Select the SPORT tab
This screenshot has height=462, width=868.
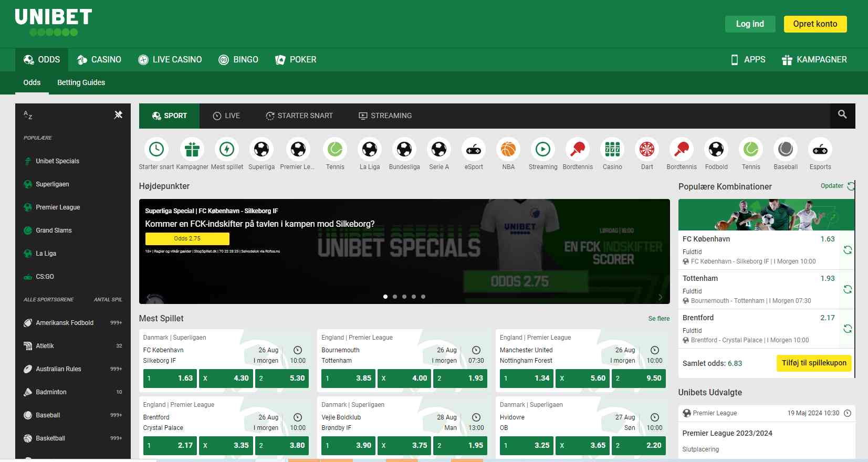click(x=169, y=116)
